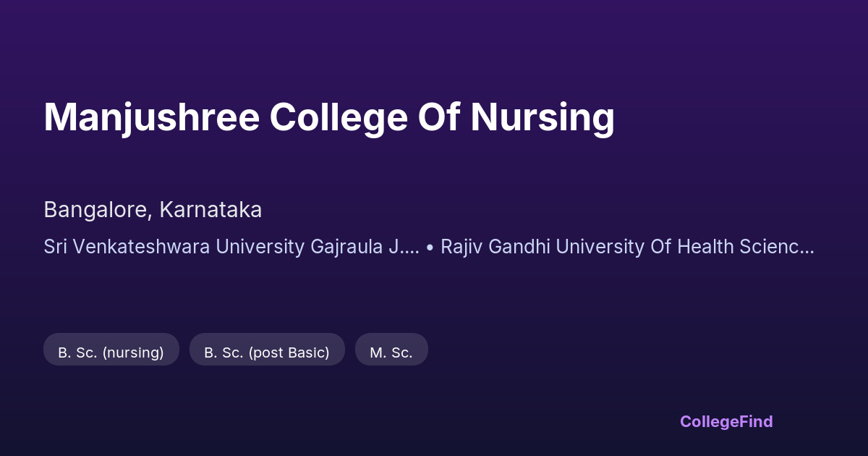This screenshot has width=868, height=456.
Task: Click the word "Nursing" in the heading
Action: click(x=542, y=117)
